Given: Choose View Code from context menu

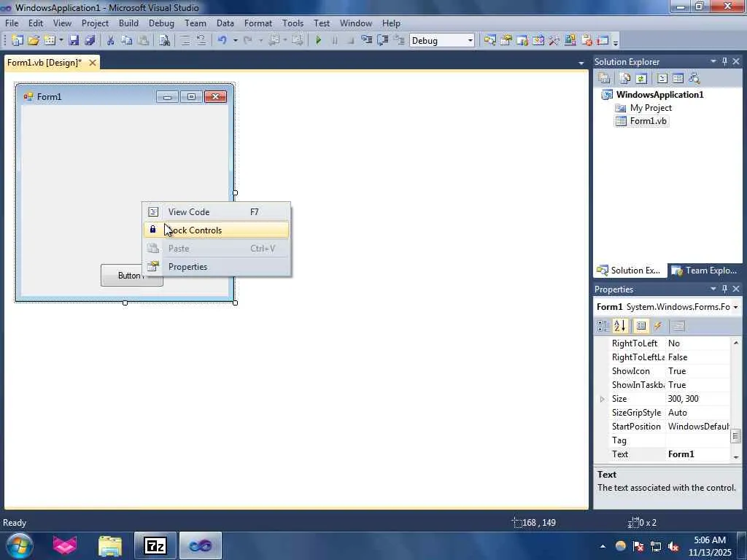Looking at the screenshot, I should click(x=216, y=212).
